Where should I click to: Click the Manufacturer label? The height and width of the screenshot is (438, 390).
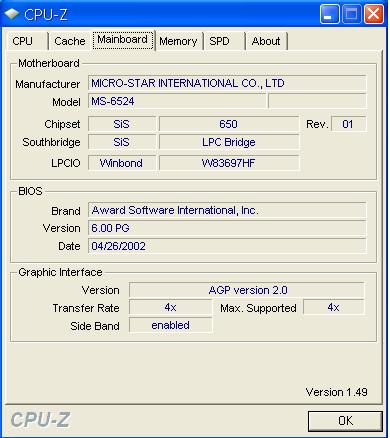[48, 84]
